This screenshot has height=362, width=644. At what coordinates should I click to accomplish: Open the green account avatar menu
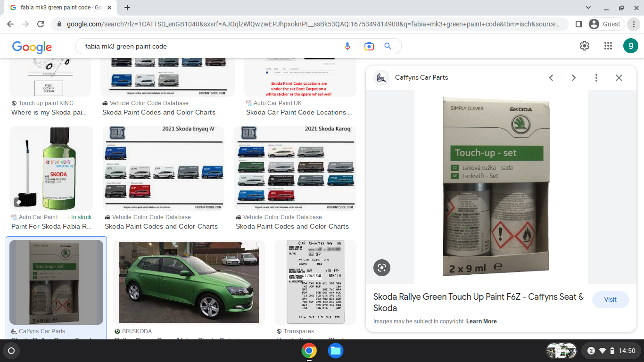[630, 46]
